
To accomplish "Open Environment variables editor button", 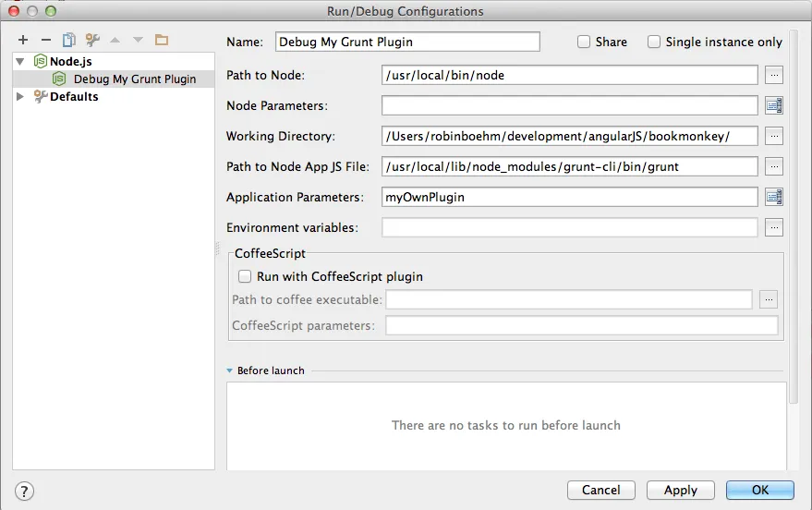I will coord(774,228).
